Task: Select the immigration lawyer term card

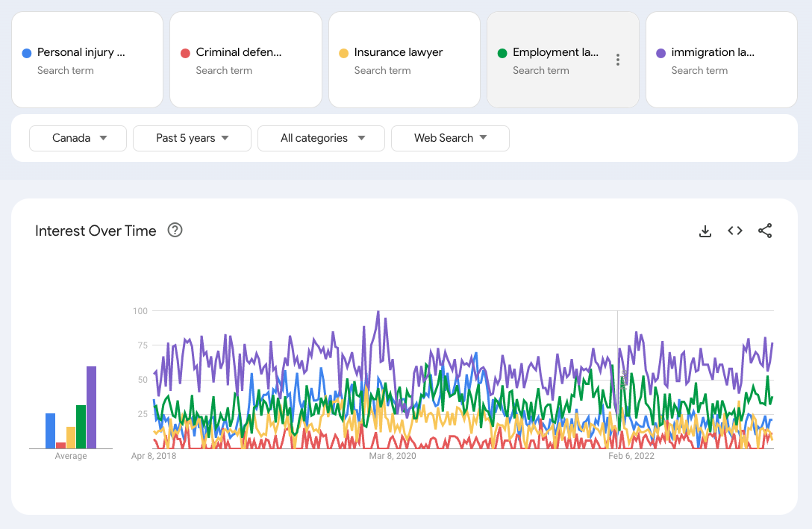Action: [x=721, y=60]
